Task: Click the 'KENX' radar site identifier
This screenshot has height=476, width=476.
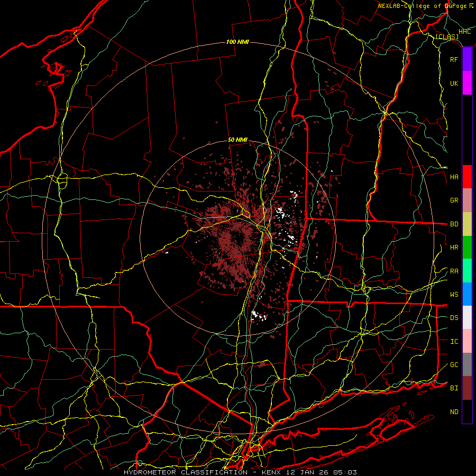Action: (271, 472)
